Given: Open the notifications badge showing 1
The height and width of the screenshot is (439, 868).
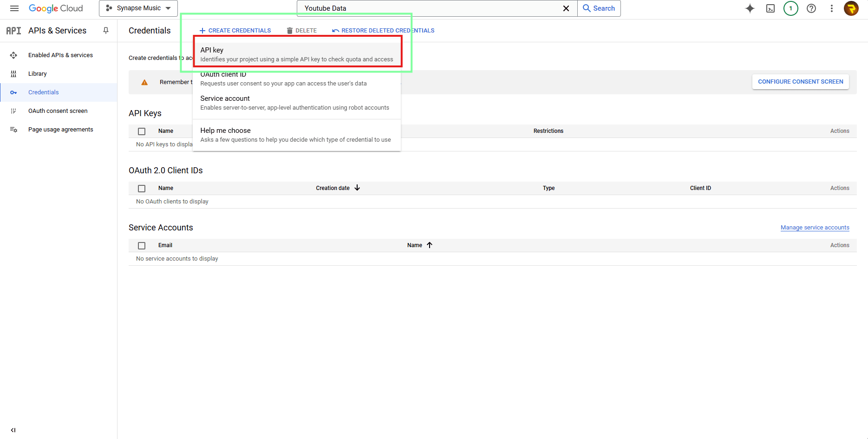Looking at the screenshot, I should [x=791, y=8].
